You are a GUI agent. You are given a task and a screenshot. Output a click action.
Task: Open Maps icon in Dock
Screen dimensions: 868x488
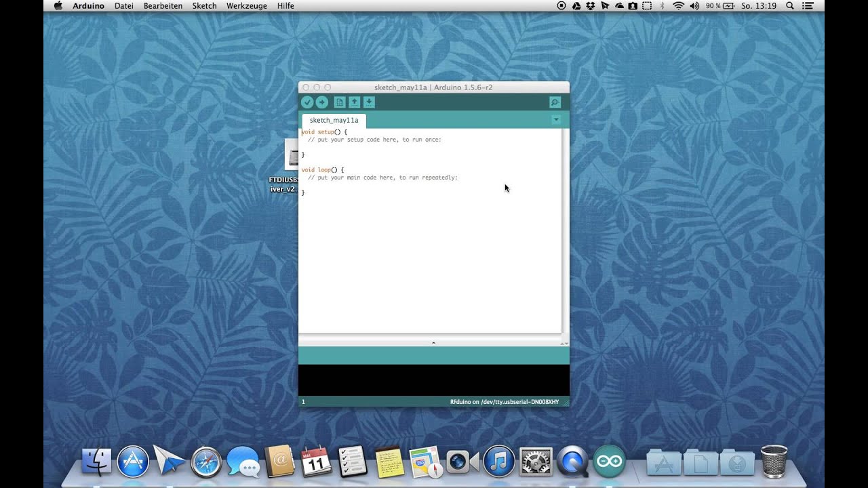(426, 462)
